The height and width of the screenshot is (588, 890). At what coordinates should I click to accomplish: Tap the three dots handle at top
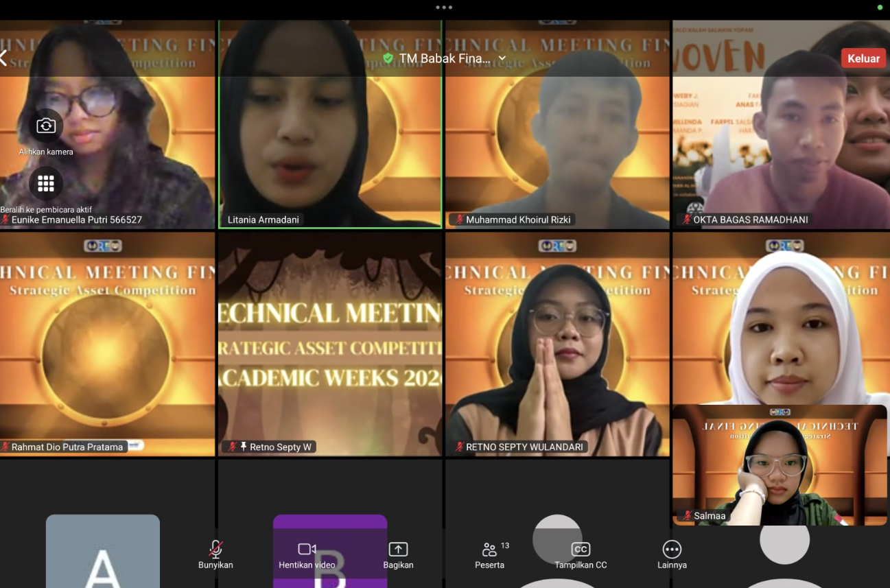coord(444,8)
